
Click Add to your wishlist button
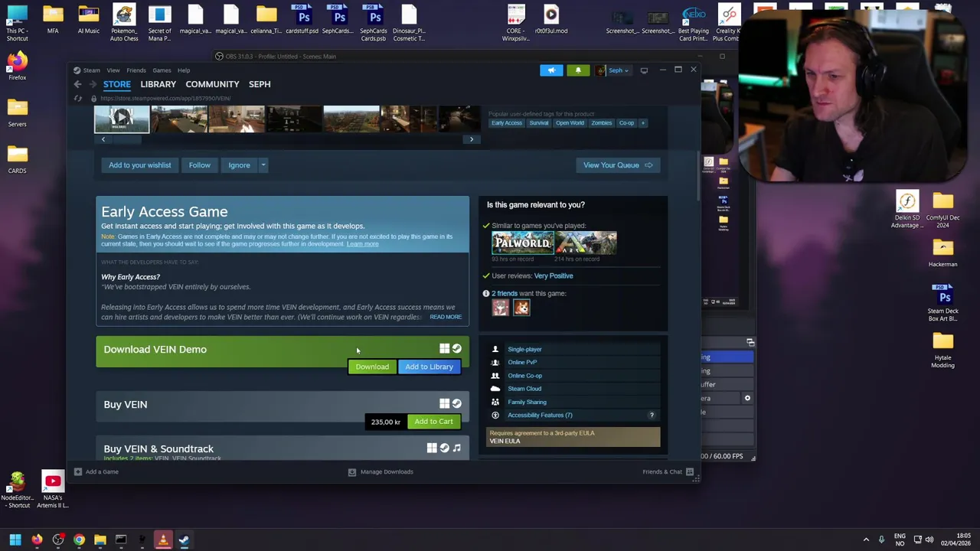pyautogui.click(x=140, y=165)
